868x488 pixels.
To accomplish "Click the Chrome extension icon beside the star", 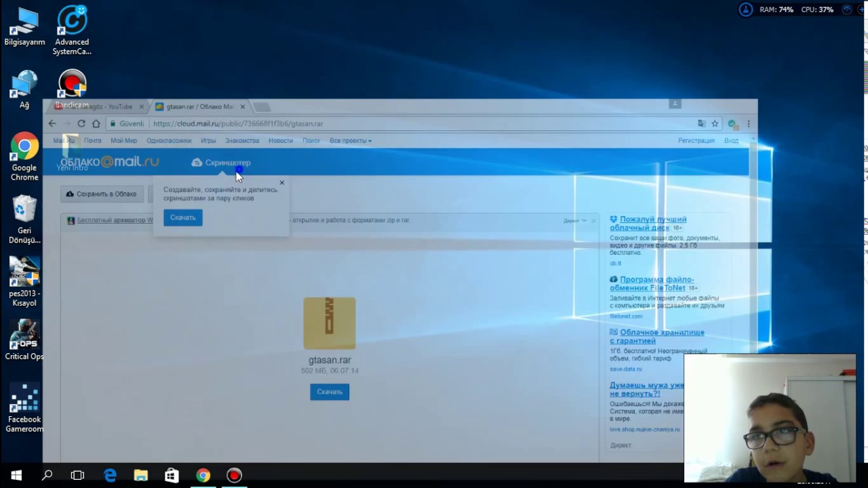I will coord(732,123).
